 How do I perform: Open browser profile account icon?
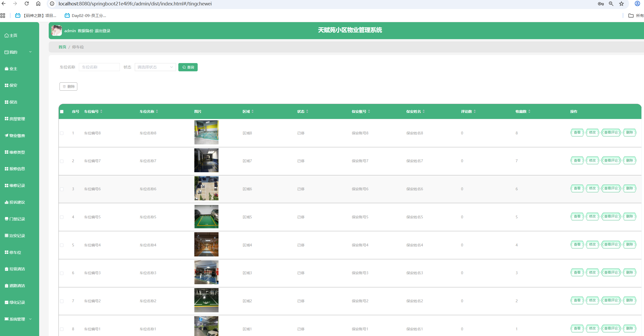click(637, 4)
